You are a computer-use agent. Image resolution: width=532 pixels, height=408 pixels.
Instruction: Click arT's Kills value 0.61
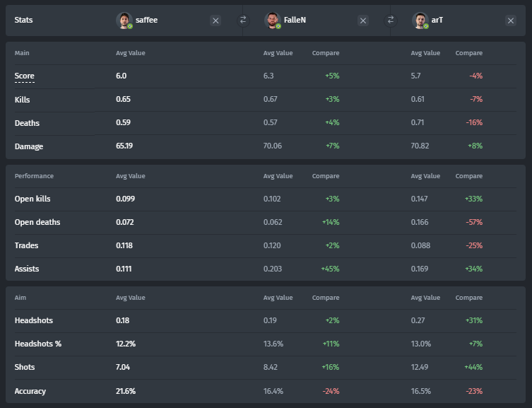pyautogui.click(x=418, y=99)
